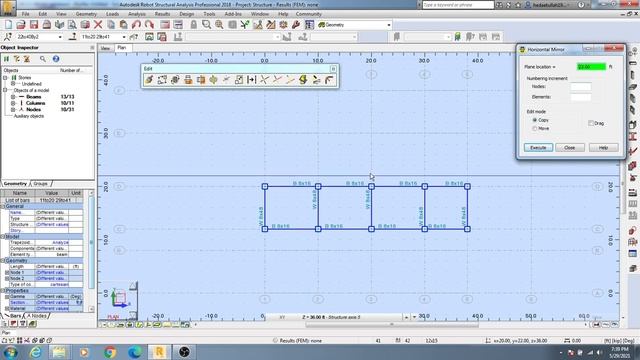
Task: Select Auxiliary objects in the tree
Action: click(29, 116)
